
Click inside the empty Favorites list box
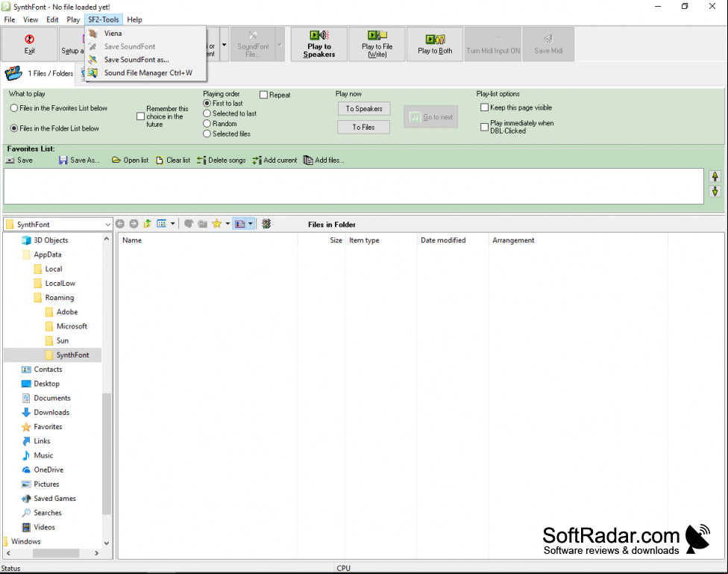[354, 187]
